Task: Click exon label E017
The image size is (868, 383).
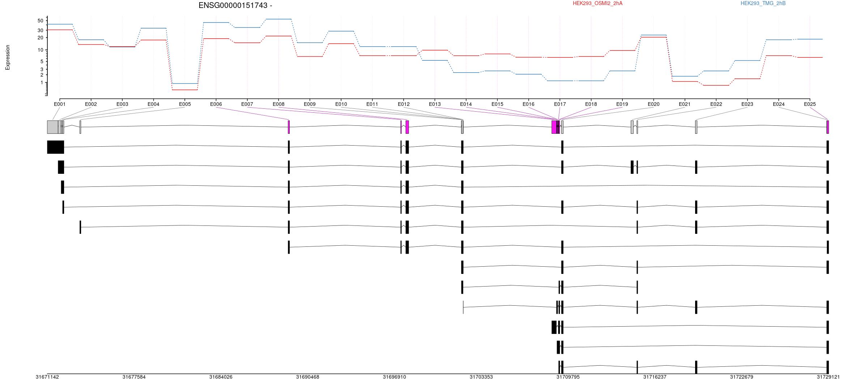Action: click(x=560, y=104)
